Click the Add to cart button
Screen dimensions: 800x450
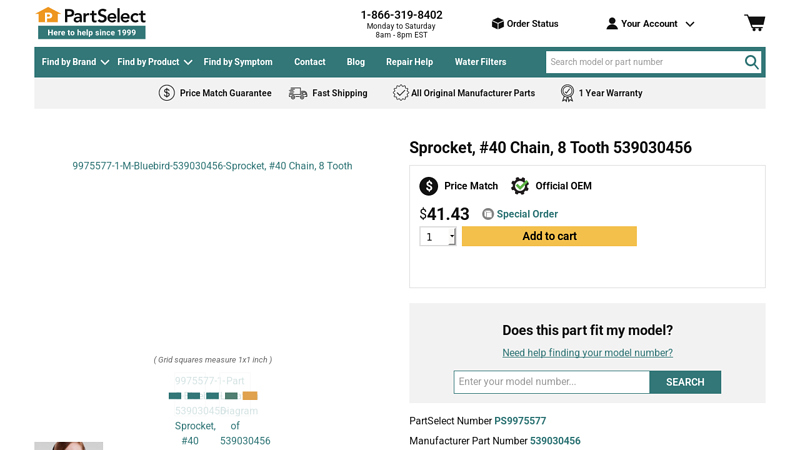(x=549, y=236)
